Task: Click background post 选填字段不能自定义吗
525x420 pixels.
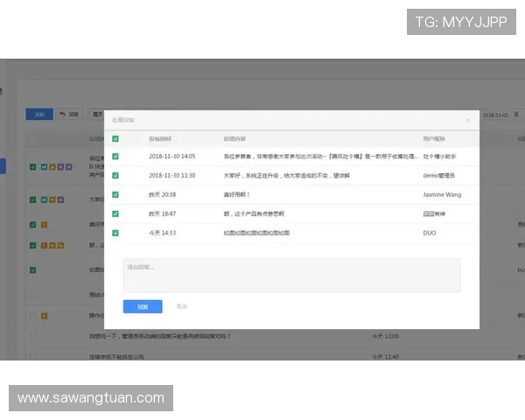Action: pos(116,357)
